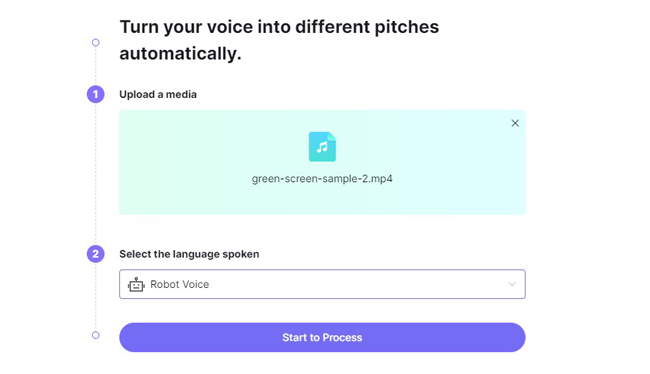This screenshot has height=374, width=650.
Task: Click the Select the language spoken label
Action: (189, 254)
